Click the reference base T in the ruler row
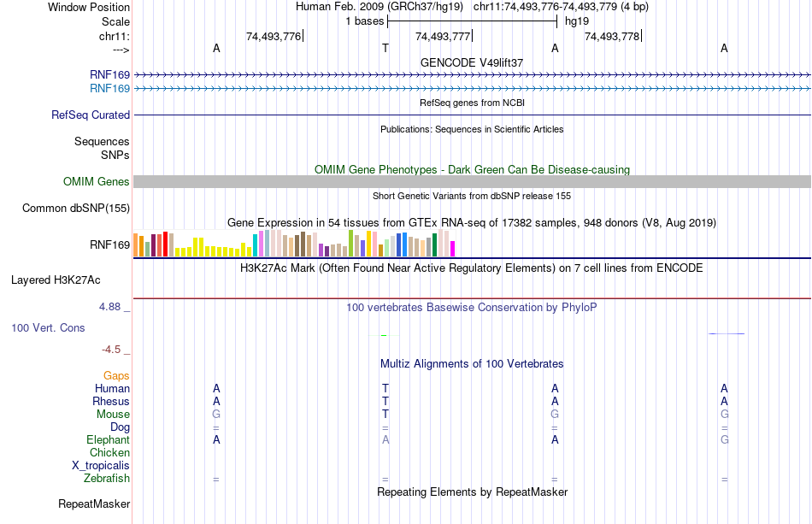Screen dimensions: 812x524 tap(385, 48)
